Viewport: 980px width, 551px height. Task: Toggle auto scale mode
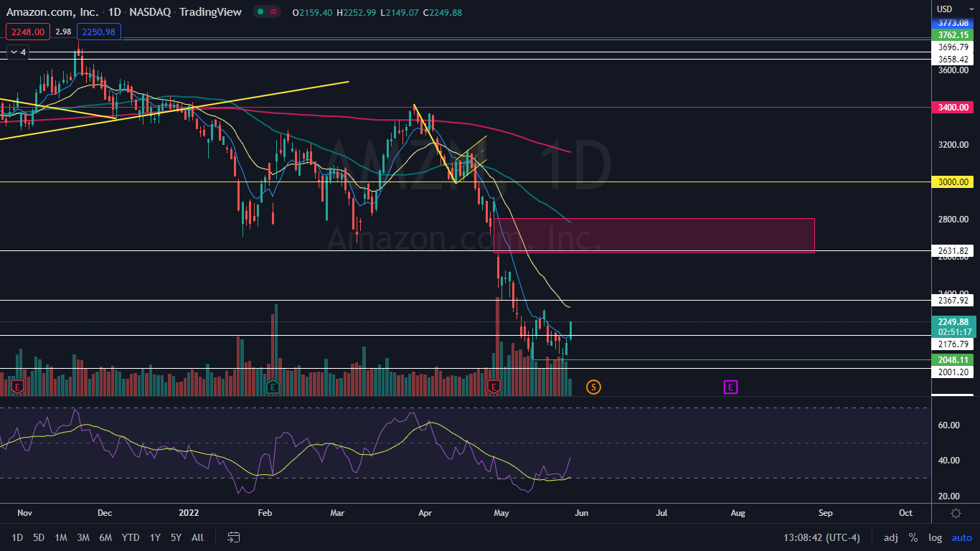pyautogui.click(x=961, y=537)
